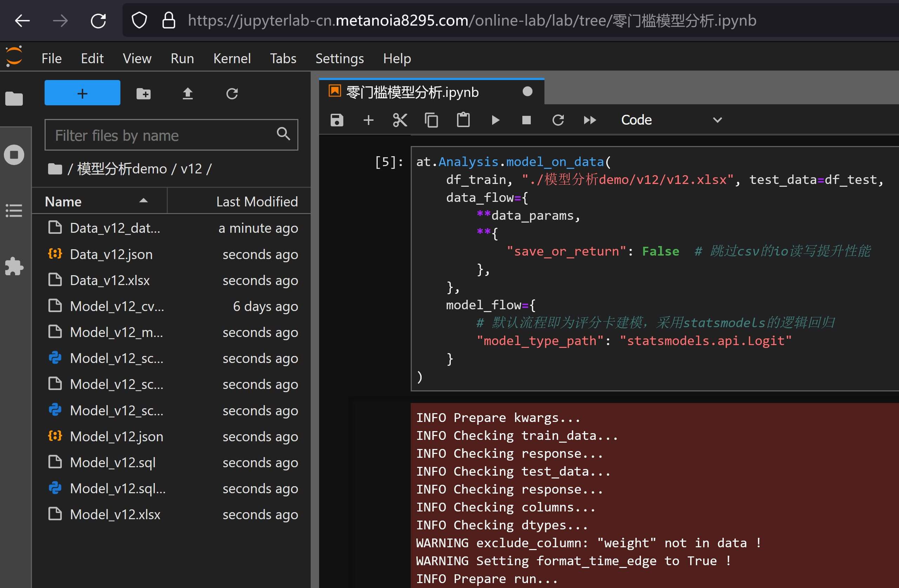Copy the selected cell from the toolbar
899x588 pixels.
coord(431,120)
